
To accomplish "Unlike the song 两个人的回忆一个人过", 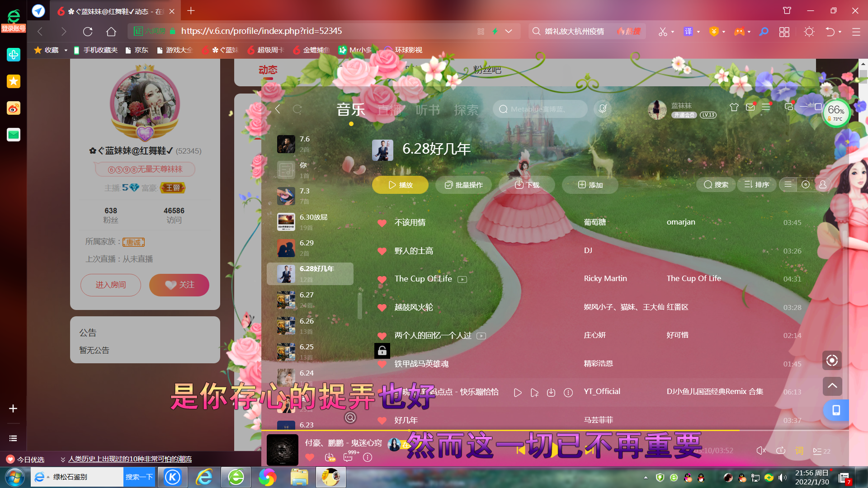I will point(382,336).
